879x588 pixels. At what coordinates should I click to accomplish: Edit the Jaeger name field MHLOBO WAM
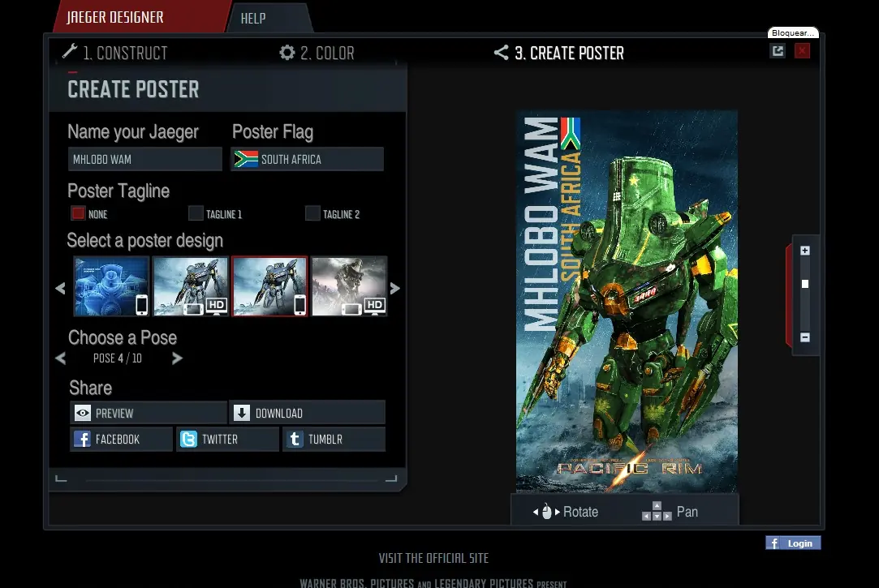145,159
